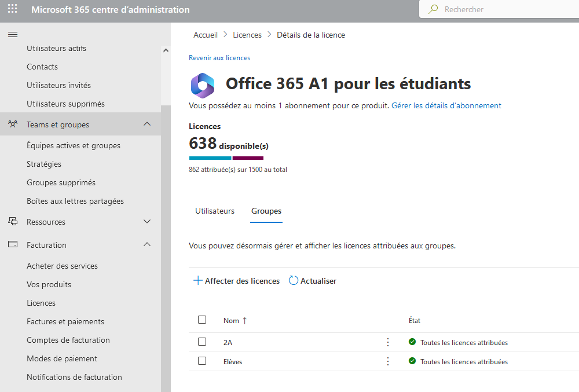Click the État column header
579x392 pixels.
(x=415, y=321)
